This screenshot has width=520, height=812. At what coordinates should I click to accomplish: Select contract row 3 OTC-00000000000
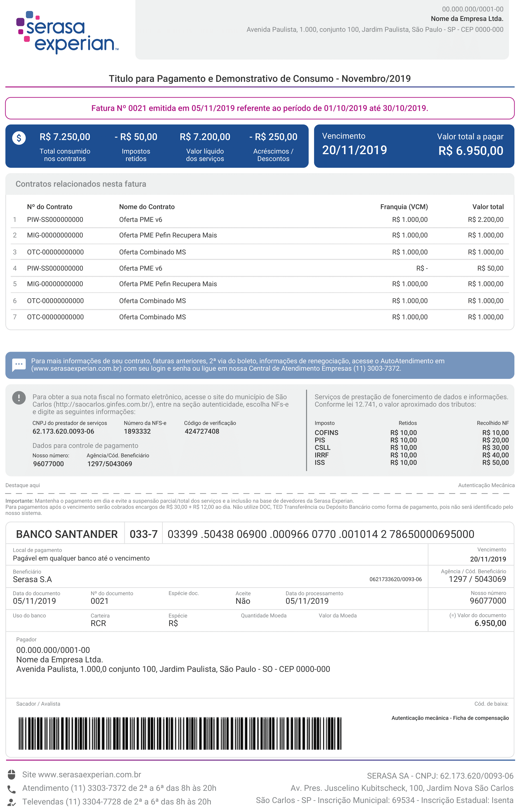(260, 252)
